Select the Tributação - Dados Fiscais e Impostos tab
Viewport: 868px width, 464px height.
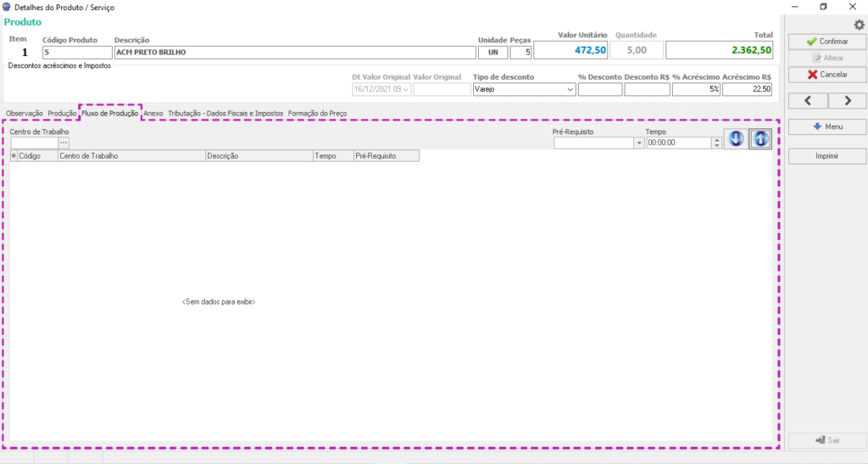[225, 113]
